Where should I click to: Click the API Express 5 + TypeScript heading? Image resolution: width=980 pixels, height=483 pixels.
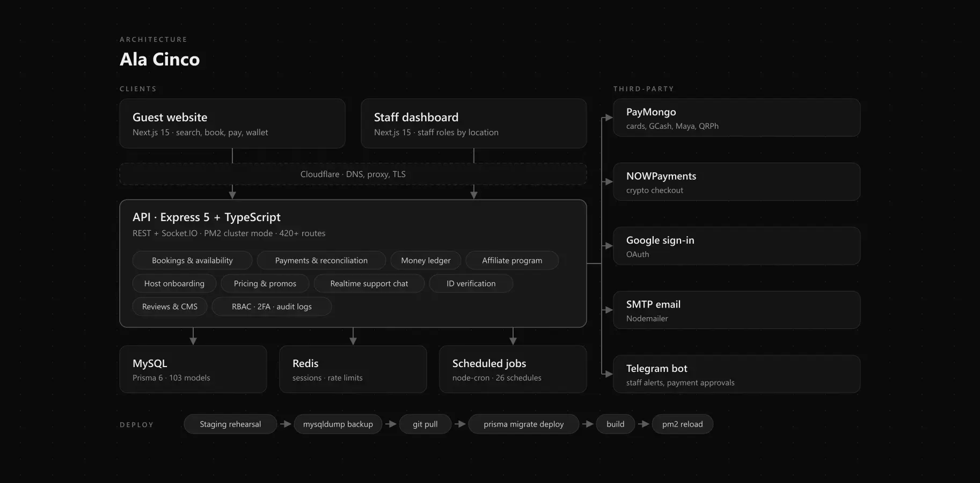pyautogui.click(x=207, y=217)
